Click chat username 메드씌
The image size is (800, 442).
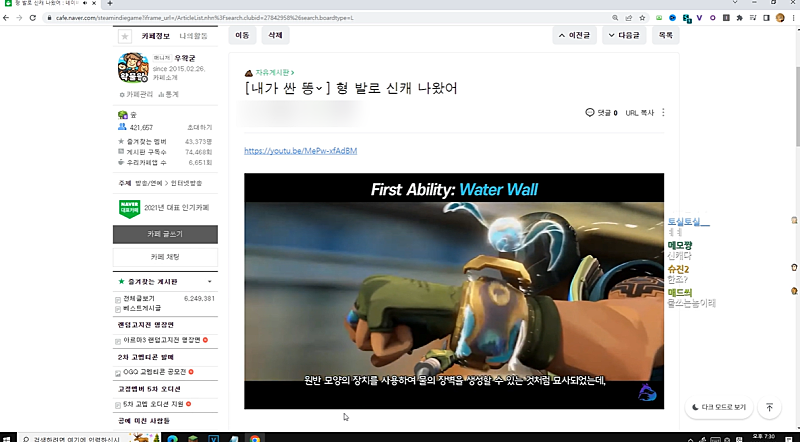pos(680,292)
